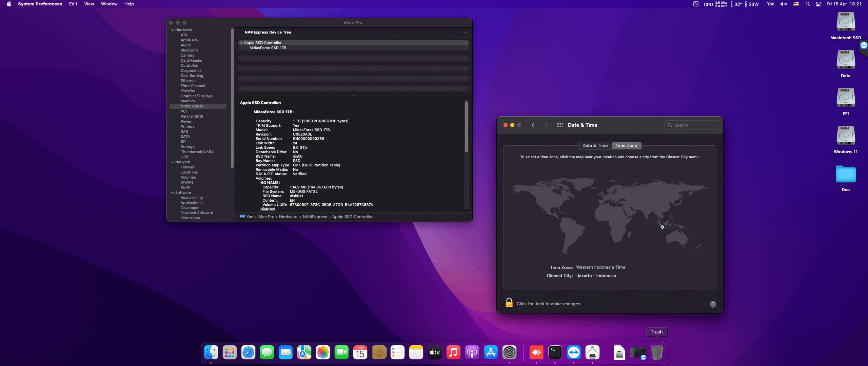Image resolution: width=868 pixels, height=366 pixels.
Task: Open Finder from the Dock
Action: click(211, 352)
